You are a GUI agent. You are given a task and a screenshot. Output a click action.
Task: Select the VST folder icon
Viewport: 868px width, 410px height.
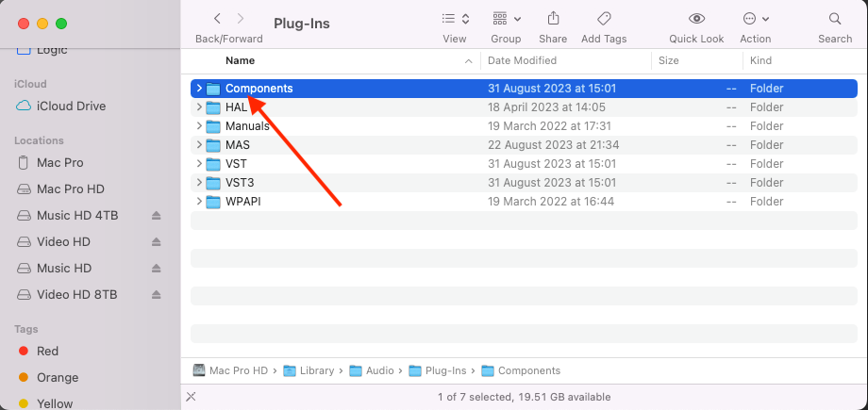pyautogui.click(x=213, y=164)
